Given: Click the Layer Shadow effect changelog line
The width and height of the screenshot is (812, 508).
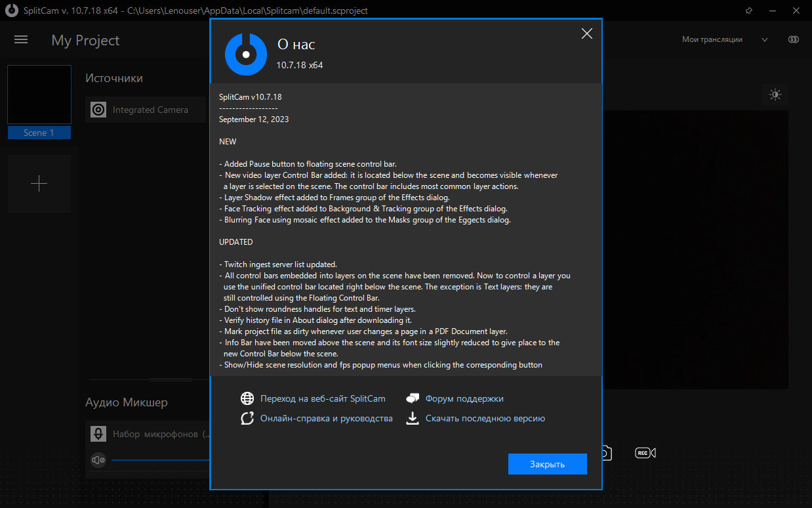Looking at the screenshot, I should (x=335, y=198).
